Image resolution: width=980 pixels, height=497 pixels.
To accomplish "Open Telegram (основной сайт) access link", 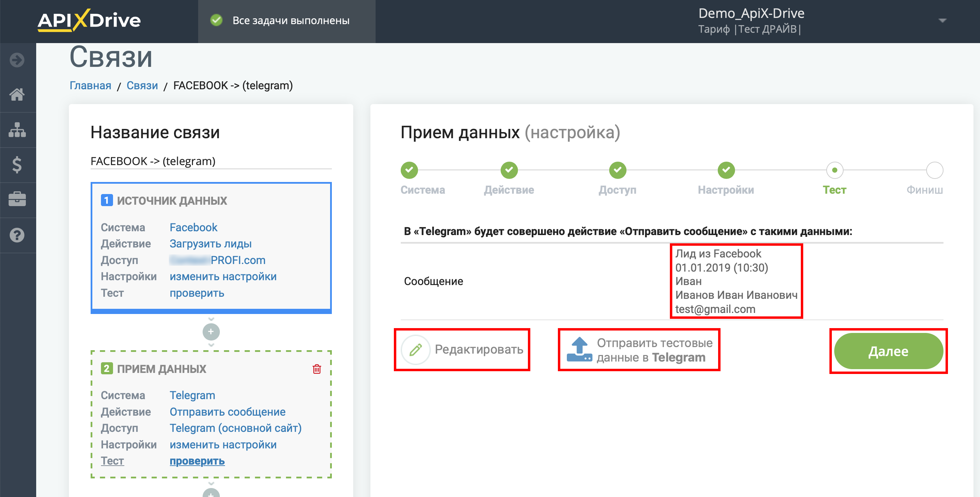I will tap(235, 428).
